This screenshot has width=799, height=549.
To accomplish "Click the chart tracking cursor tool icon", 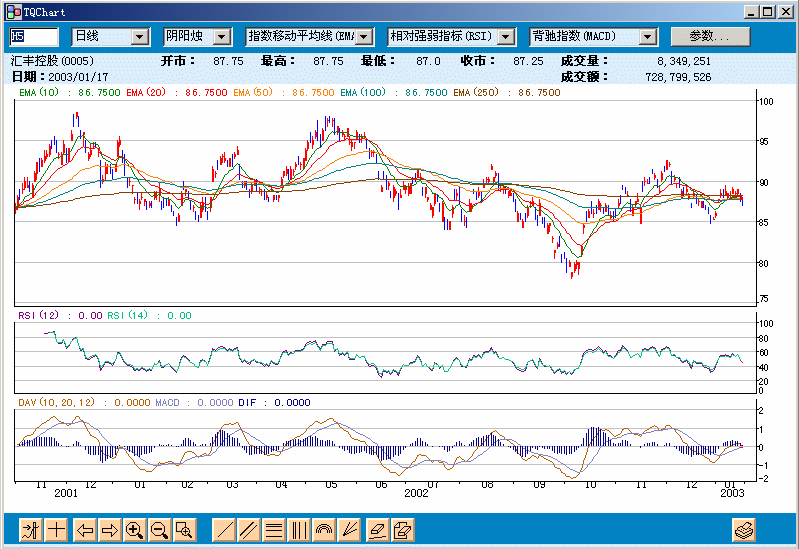I will [31, 530].
